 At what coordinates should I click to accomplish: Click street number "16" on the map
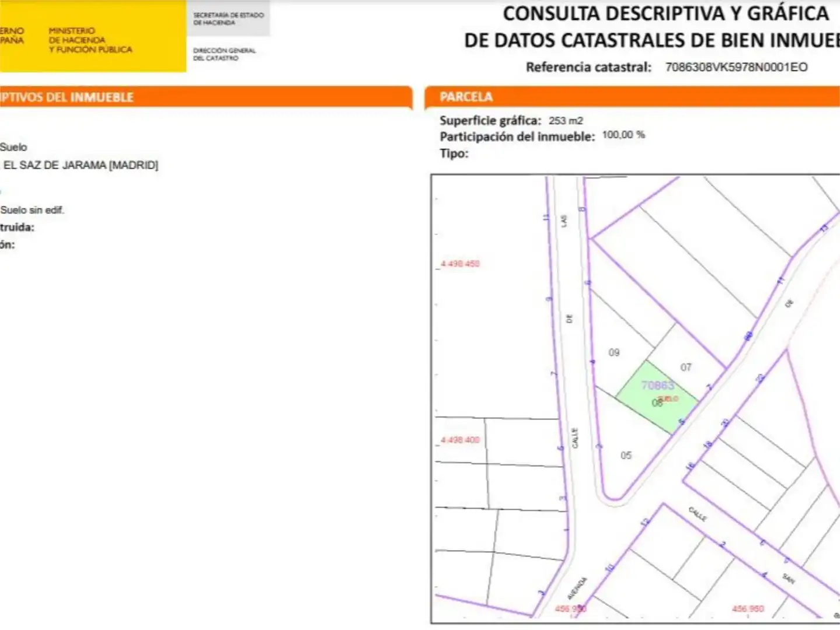tap(691, 466)
